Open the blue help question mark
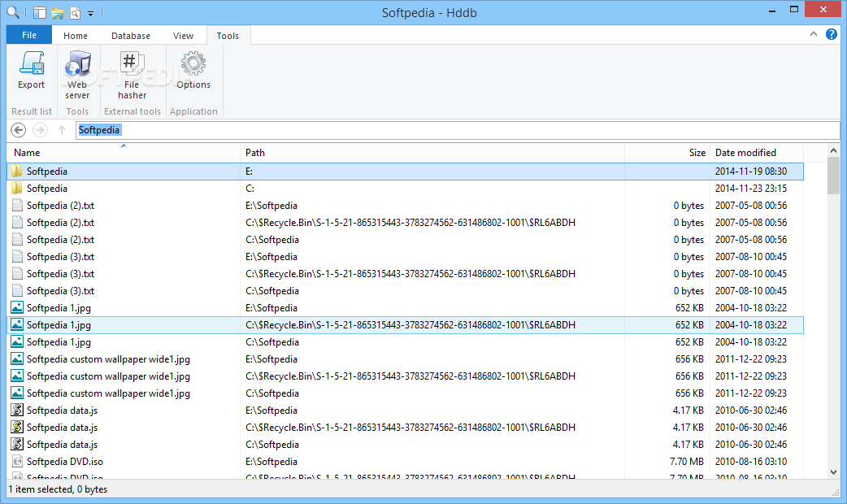The image size is (847, 504). (832, 35)
